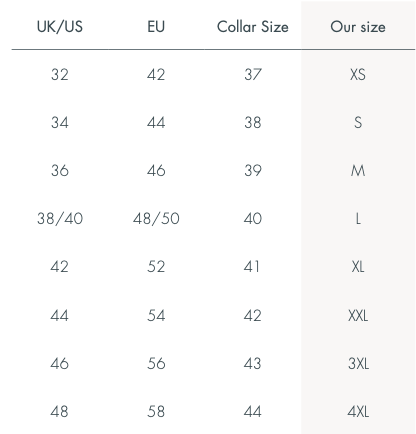Viewport: 416px width, 434px height.
Task: Select the Collar Size column header
Action: pos(253,27)
